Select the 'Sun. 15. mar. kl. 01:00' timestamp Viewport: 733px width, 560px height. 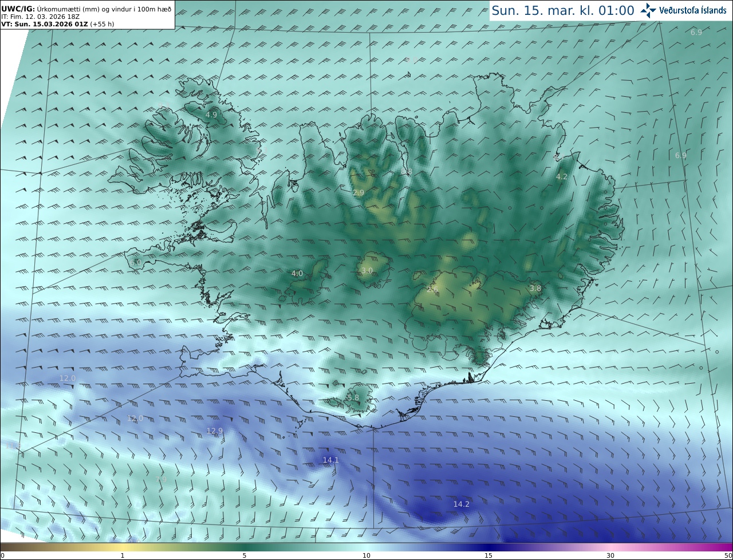[563, 10]
